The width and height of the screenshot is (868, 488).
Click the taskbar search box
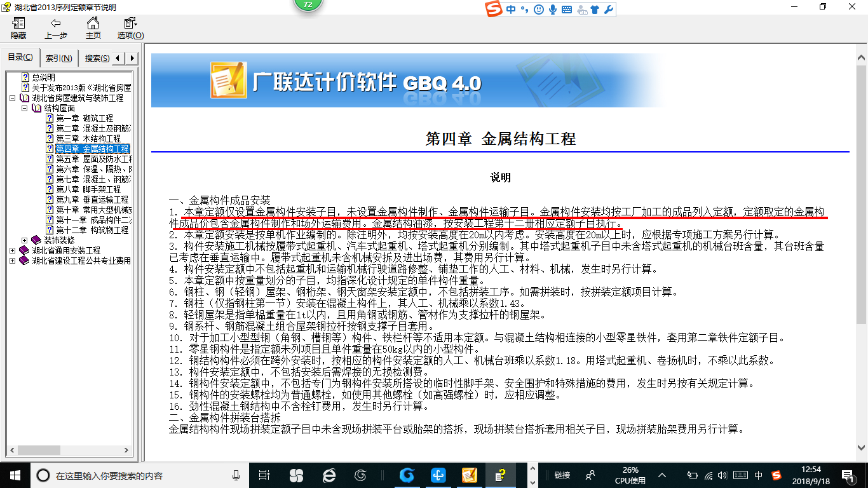click(138, 475)
